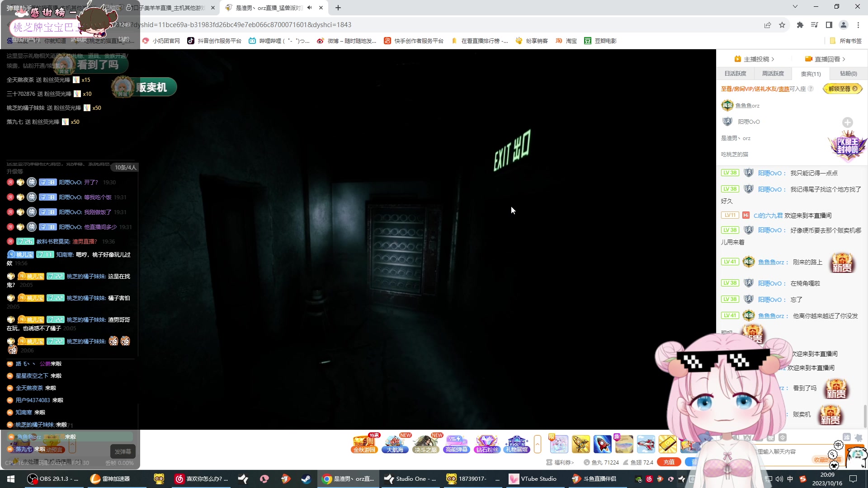This screenshot has width=868, height=488.
Task: Open the Chrome extensions puzzle icon
Action: point(800,25)
